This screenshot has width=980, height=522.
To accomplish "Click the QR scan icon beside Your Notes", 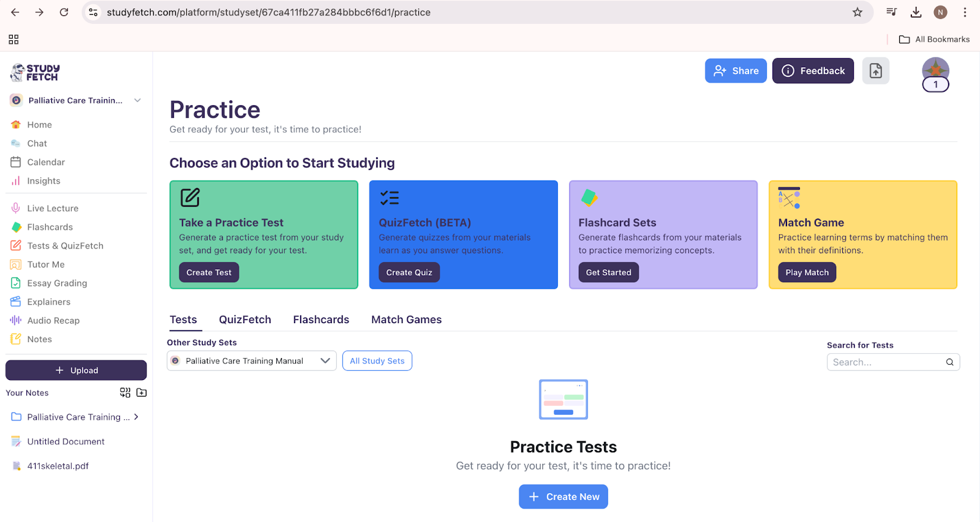I will (x=125, y=392).
